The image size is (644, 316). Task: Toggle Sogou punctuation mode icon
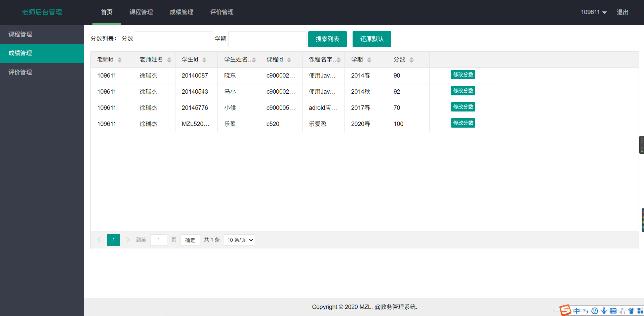pos(586,311)
